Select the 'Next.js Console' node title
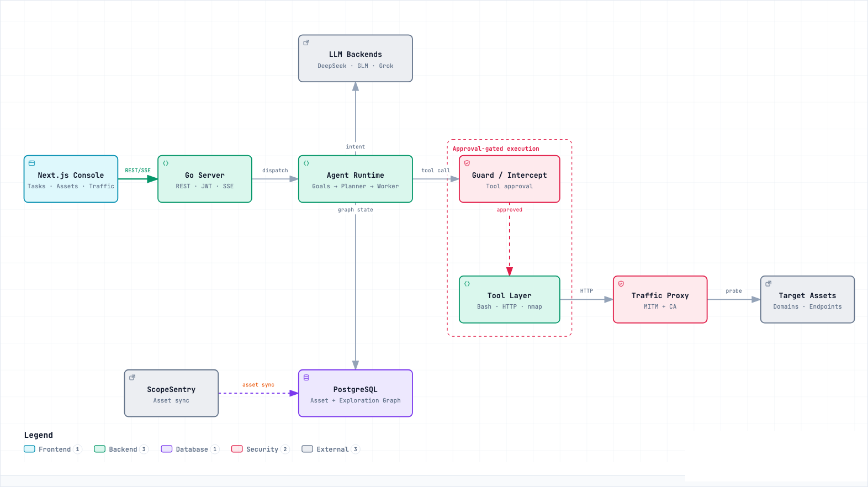Screen dimensions: 868x487 (x=71, y=175)
